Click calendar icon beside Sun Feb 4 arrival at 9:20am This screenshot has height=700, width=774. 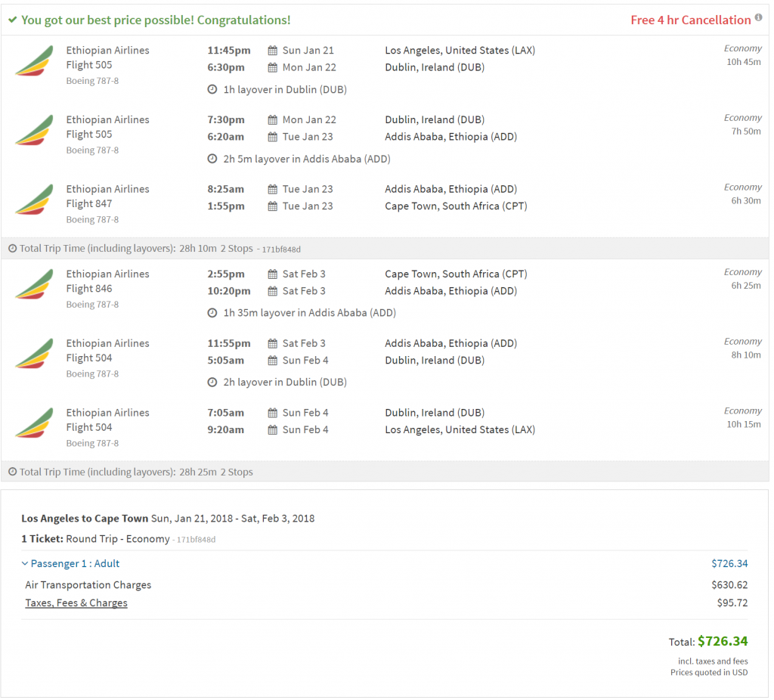[272, 430]
